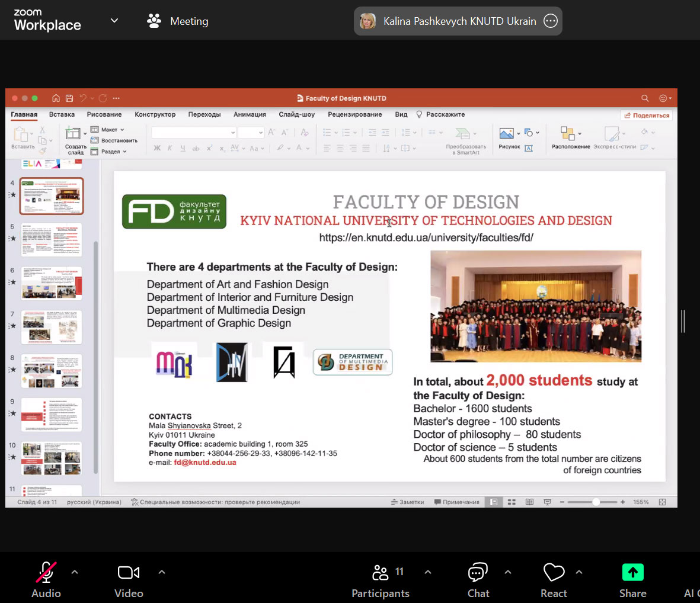Toggle the Video camera
This screenshot has width=700, height=603.
pyautogui.click(x=129, y=579)
